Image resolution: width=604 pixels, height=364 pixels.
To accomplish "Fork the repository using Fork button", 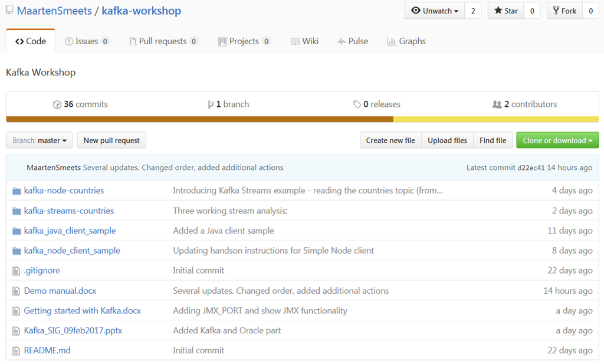I will (564, 11).
